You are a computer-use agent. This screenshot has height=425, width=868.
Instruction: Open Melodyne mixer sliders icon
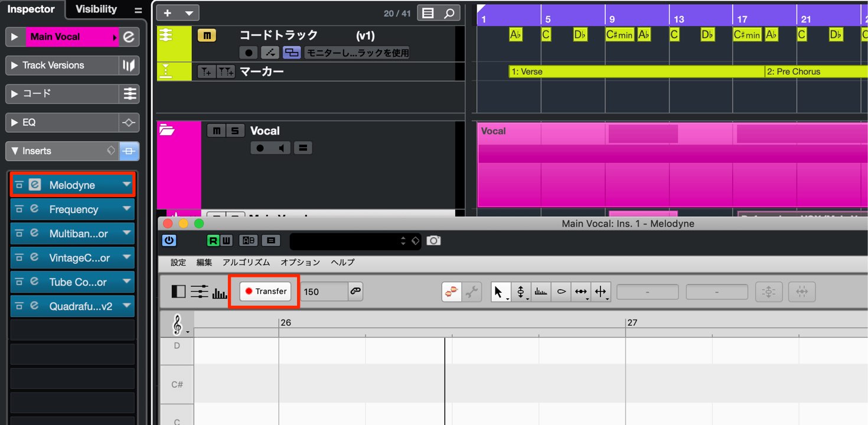pyautogui.click(x=200, y=292)
